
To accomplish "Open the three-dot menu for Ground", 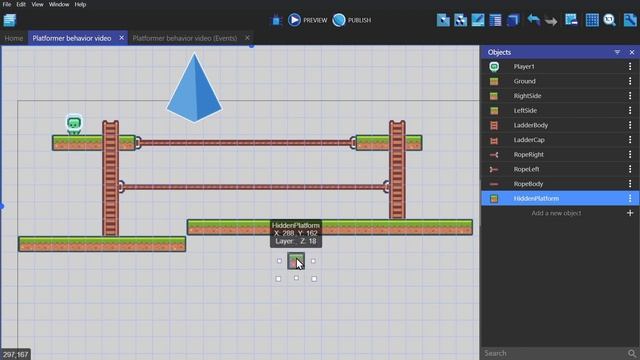I will pyautogui.click(x=630, y=81).
